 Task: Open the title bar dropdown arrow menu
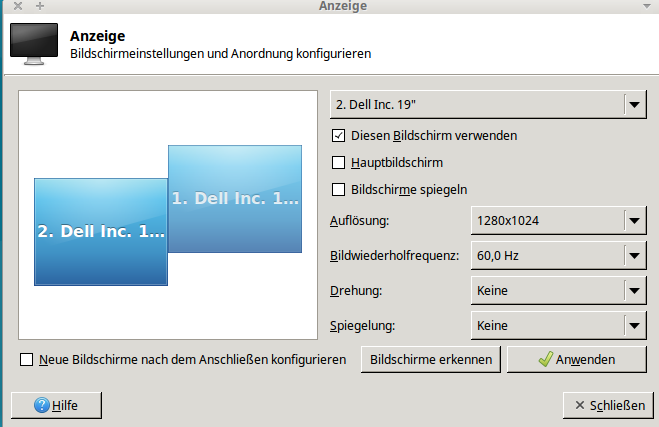click(647, 6)
